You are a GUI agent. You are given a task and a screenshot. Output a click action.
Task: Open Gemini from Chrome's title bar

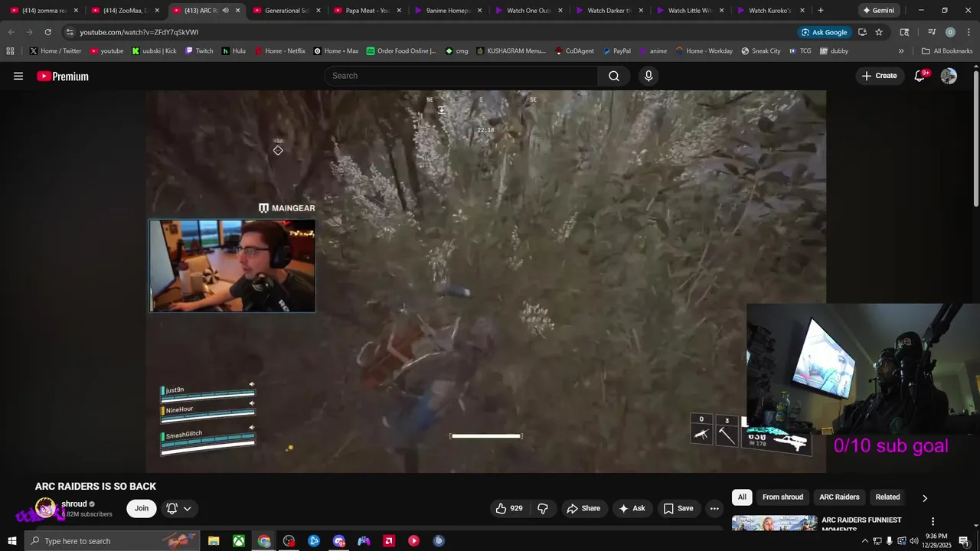tap(878, 11)
